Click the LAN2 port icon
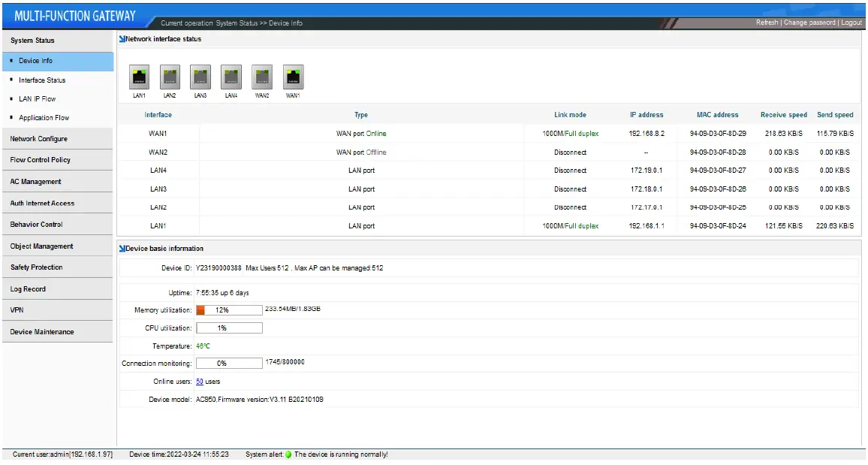 pos(170,75)
